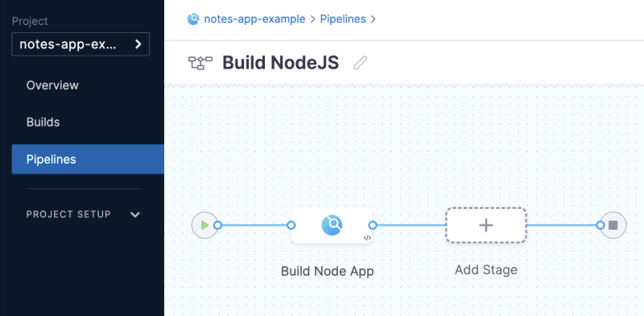644x316 pixels.
Task: Click the pipeline icon beside Build NodeJS
Action: click(200, 63)
